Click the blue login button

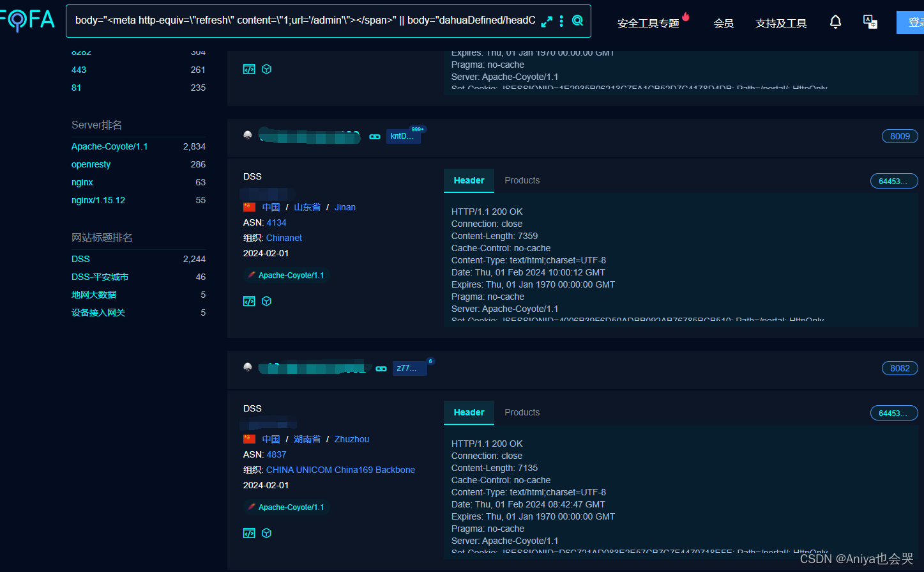[911, 22]
